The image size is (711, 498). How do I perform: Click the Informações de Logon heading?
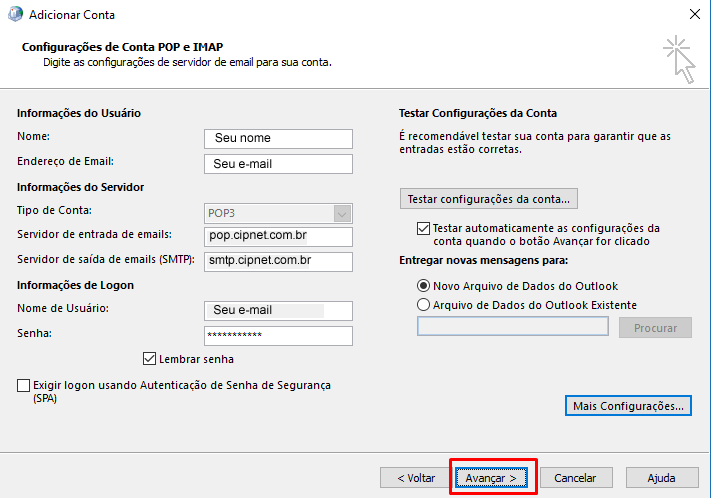click(75, 285)
